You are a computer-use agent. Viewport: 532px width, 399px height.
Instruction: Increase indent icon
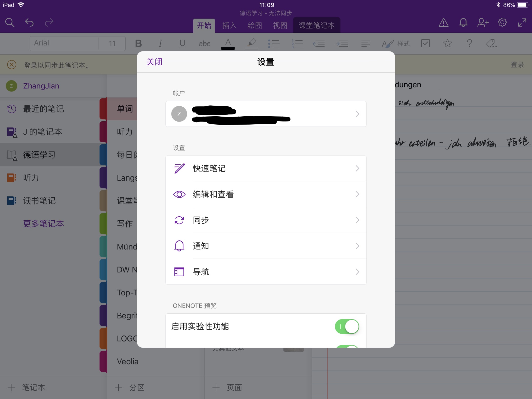point(342,44)
